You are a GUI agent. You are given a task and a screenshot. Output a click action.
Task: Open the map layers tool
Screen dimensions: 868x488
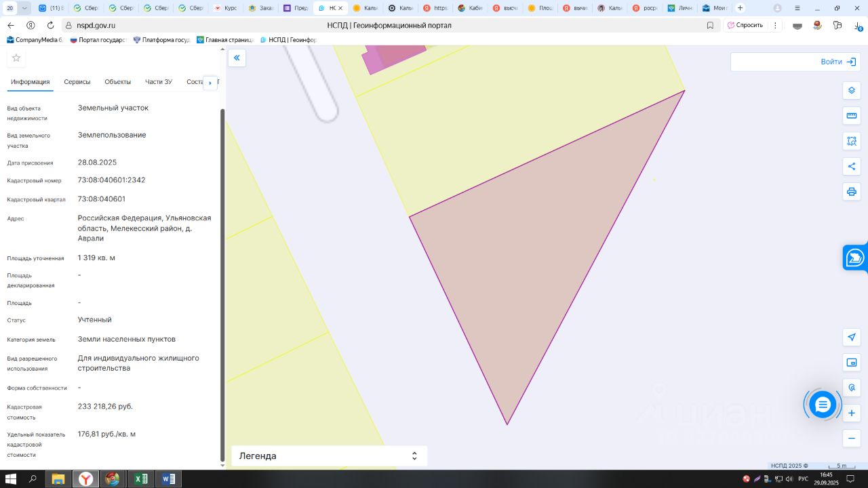tap(852, 90)
